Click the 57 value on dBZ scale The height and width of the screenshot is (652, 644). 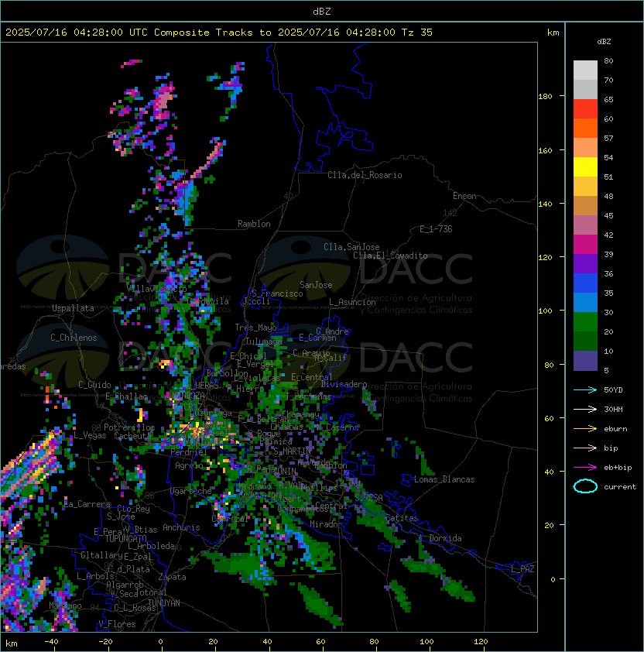click(608, 138)
